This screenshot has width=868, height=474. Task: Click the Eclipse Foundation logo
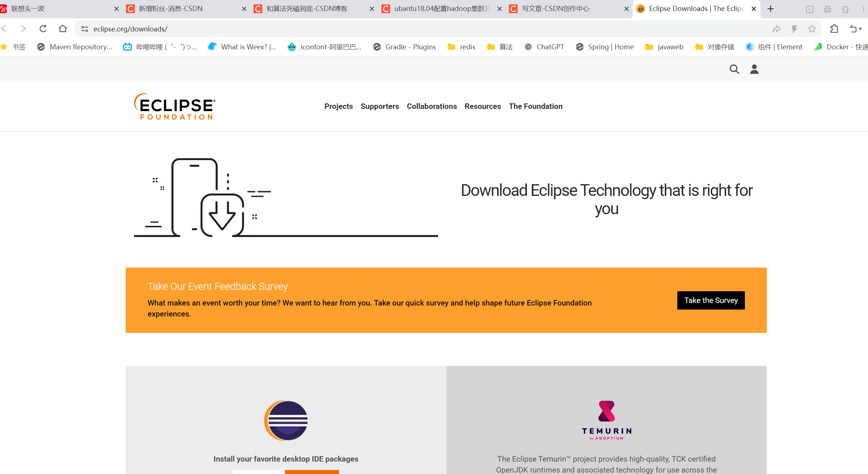pyautogui.click(x=175, y=106)
